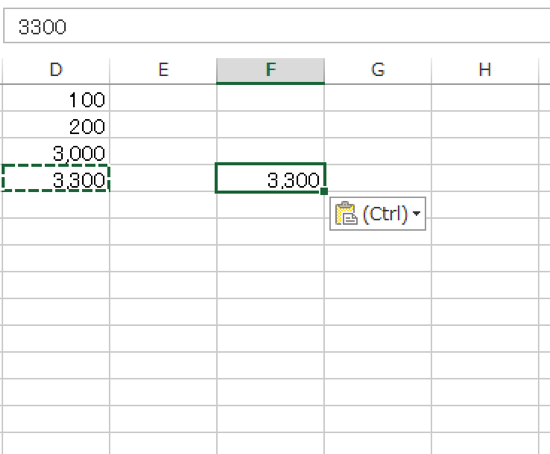The height and width of the screenshot is (454, 550).
Task: Click the fill handle on the selected F cell
Action: (324, 191)
